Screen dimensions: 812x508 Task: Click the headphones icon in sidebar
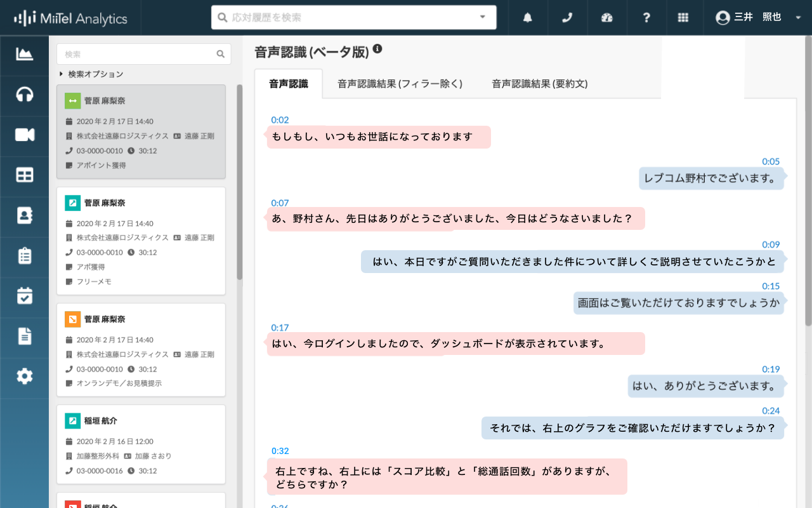24,95
